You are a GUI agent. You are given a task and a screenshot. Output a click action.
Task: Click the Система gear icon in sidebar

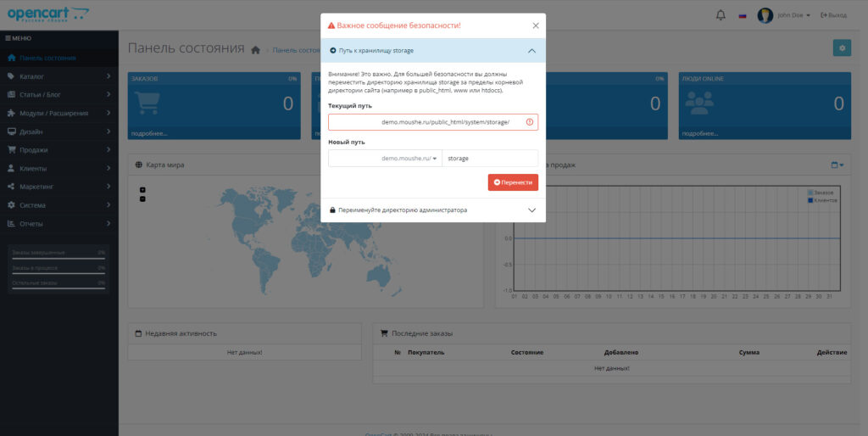[11, 205]
